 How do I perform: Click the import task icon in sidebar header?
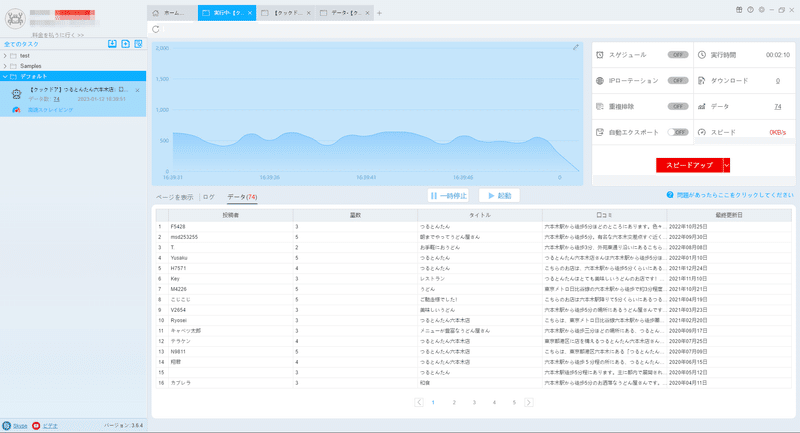pos(112,44)
